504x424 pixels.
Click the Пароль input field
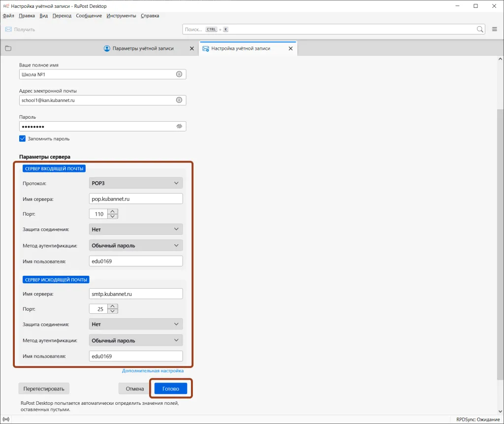(x=102, y=126)
